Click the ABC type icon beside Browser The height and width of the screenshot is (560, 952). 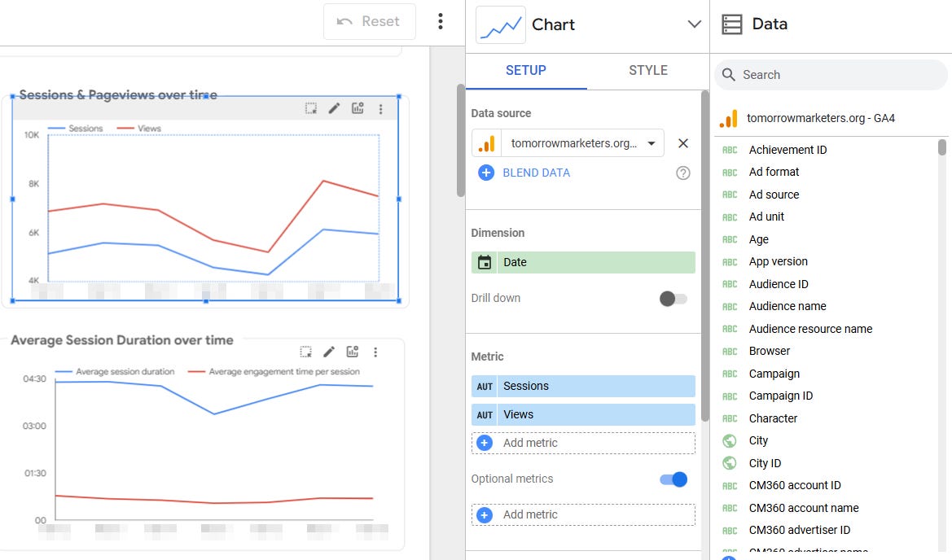pos(730,352)
